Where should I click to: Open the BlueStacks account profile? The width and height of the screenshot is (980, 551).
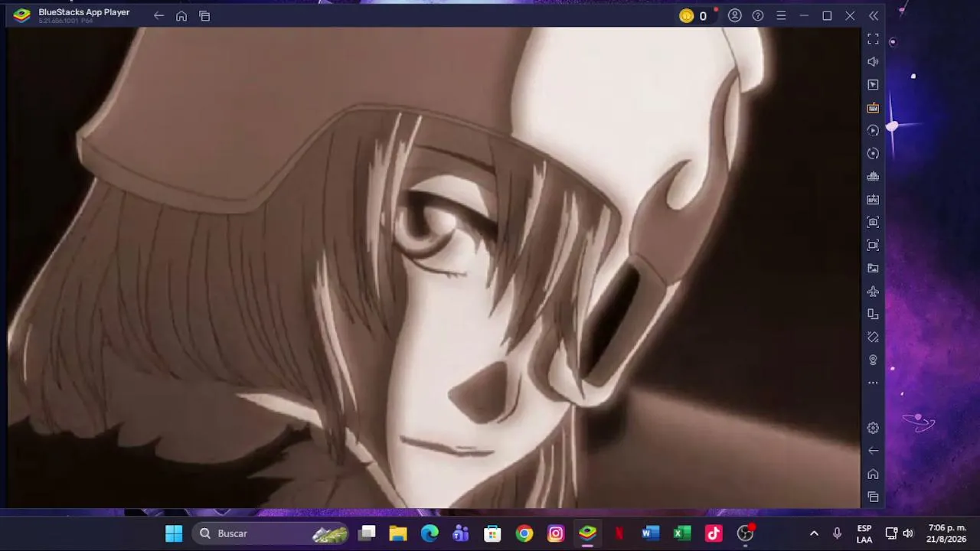click(735, 15)
